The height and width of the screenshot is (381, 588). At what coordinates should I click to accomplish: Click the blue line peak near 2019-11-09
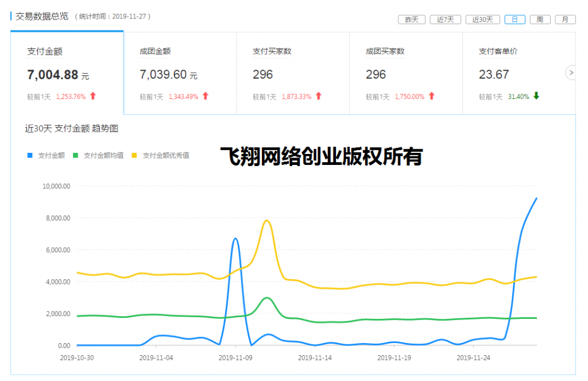235,238
